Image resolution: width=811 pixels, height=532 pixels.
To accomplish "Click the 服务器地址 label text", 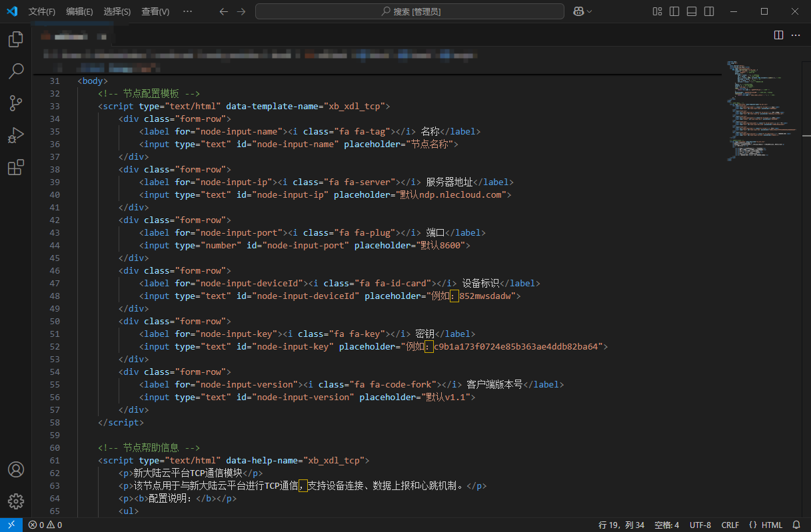I will (x=449, y=182).
